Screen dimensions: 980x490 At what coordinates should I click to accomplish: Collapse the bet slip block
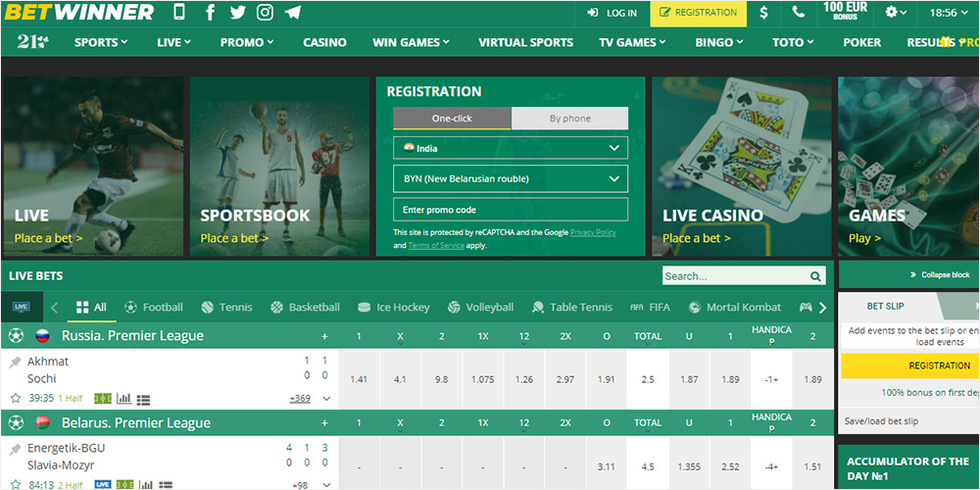[940, 274]
